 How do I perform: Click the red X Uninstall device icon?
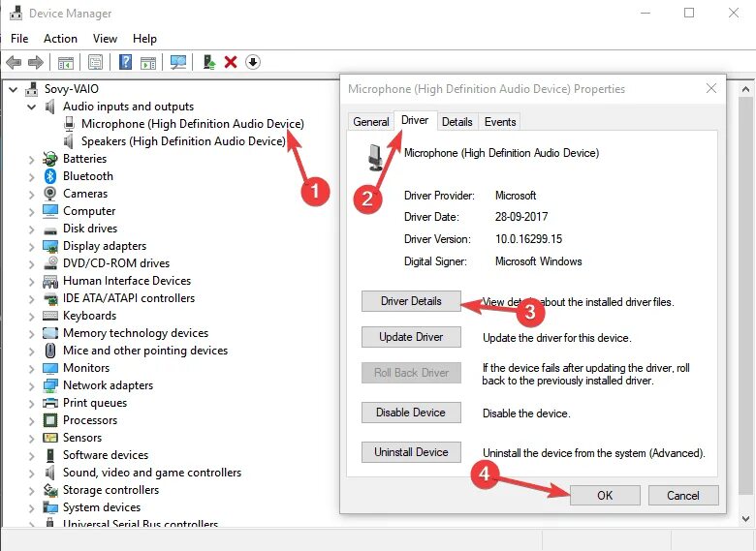[231, 62]
